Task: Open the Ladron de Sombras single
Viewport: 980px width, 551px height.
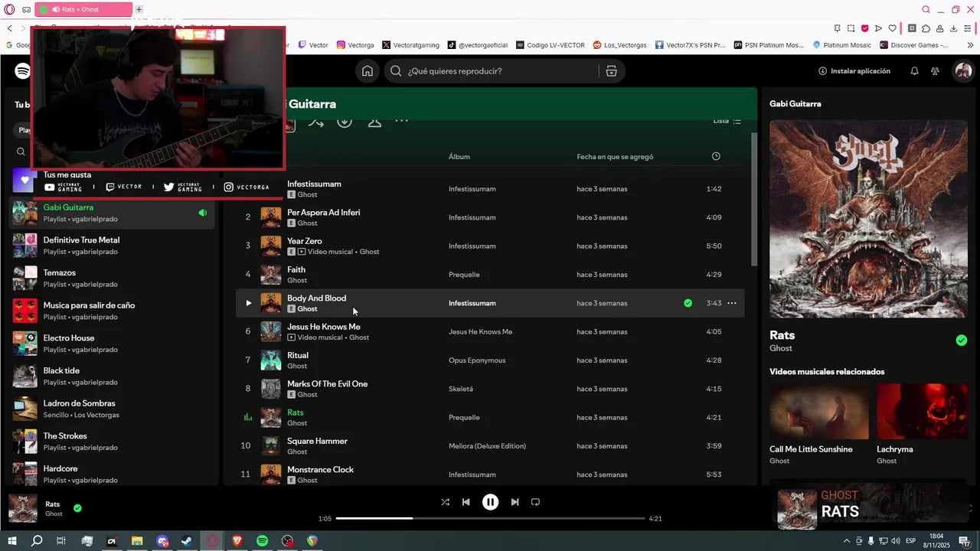Action: pyautogui.click(x=112, y=409)
